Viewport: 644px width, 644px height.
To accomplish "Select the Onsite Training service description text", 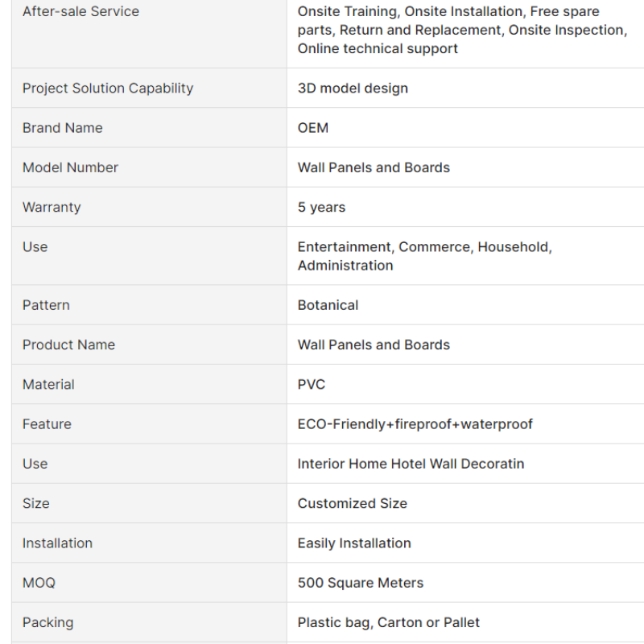I will [462, 30].
